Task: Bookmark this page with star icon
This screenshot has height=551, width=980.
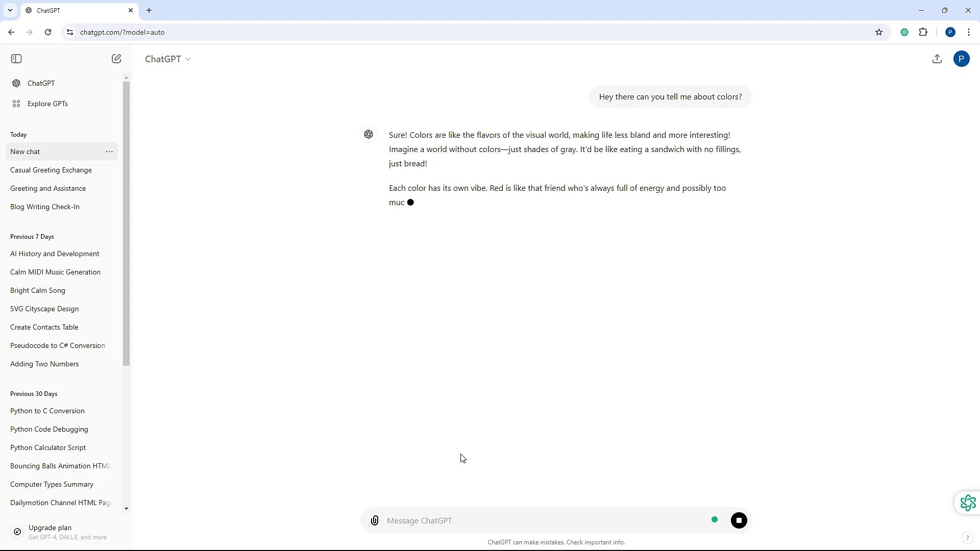Action: [x=879, y=32]
